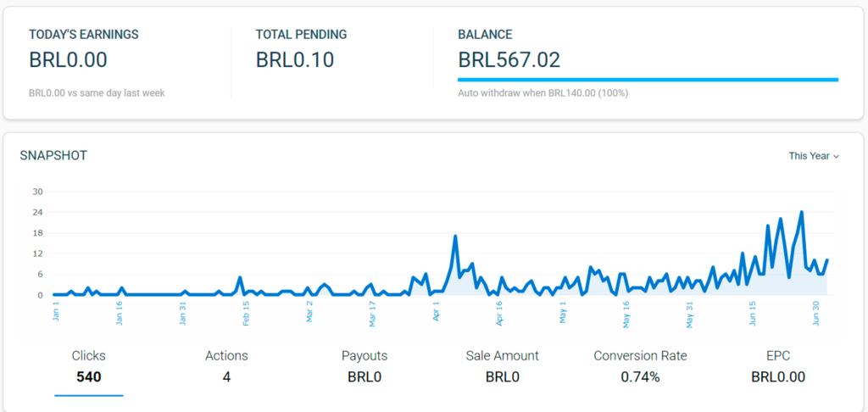Viewport: 868px width, 412px height.
Task: Click the Jan 1 axis label
Action: (56, 310)
